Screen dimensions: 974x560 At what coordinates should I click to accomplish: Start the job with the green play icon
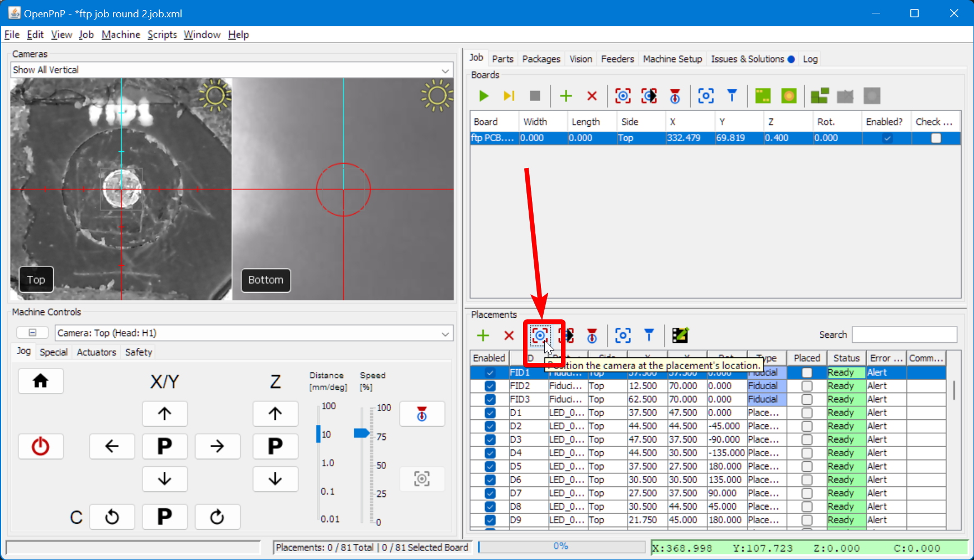484,95
